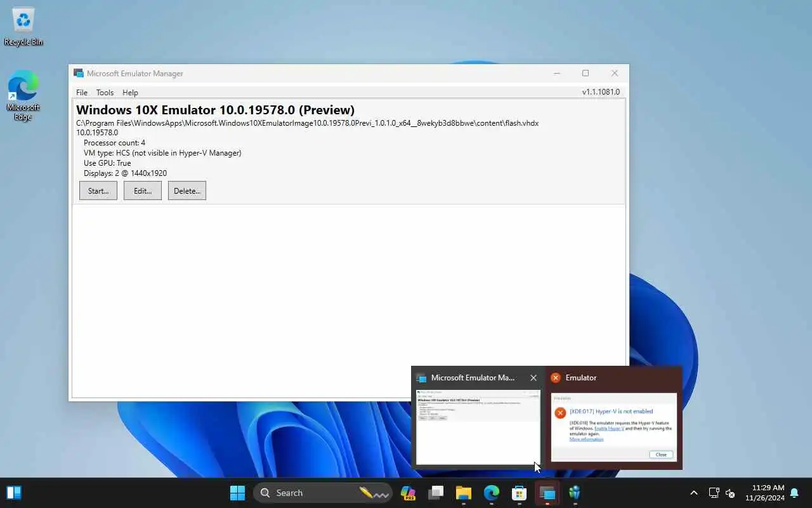The image size is (812, 508).
Task: Click the Emulator Manager taskbar icon
Action: [547, 493]
